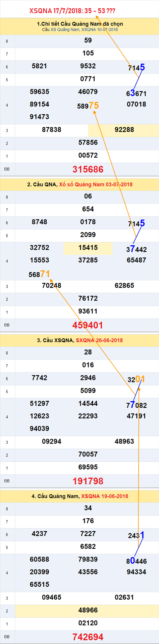This screenshot has width=159, height=644.
Task: Click the number 65487
Action: (136, 260)
